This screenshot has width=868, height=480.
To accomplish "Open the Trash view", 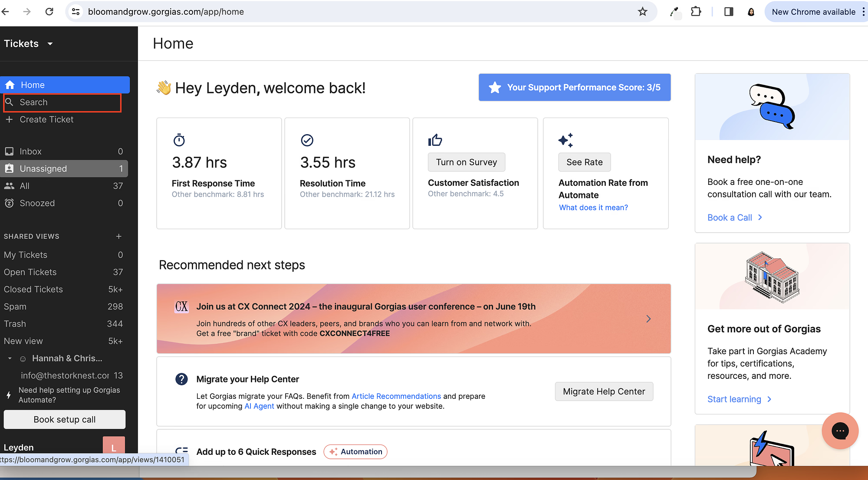I will tap(64, 324).
